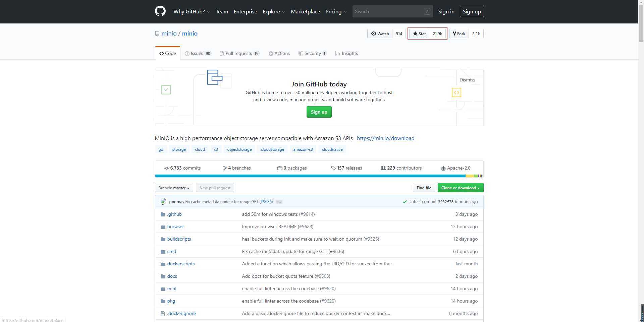Open the 6,733 commits link
Image resolution: width=644 pixels, height=322 pixels.
(182, 168)
